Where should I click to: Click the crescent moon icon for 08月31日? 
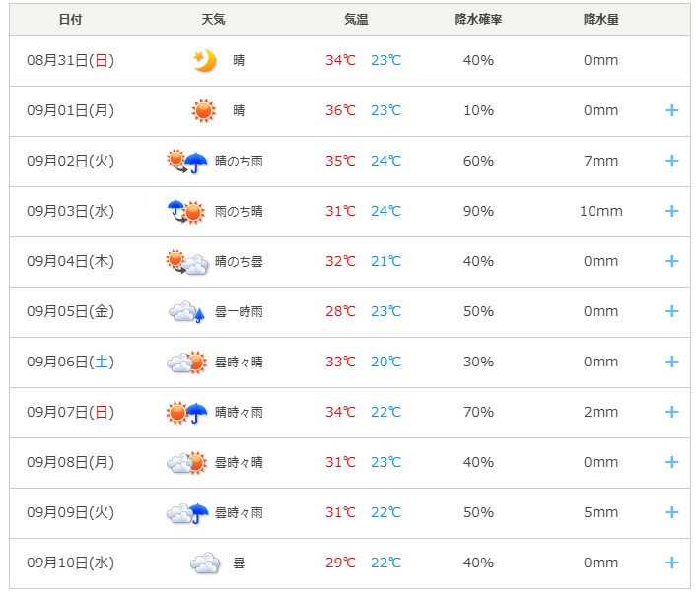(204, 61)
